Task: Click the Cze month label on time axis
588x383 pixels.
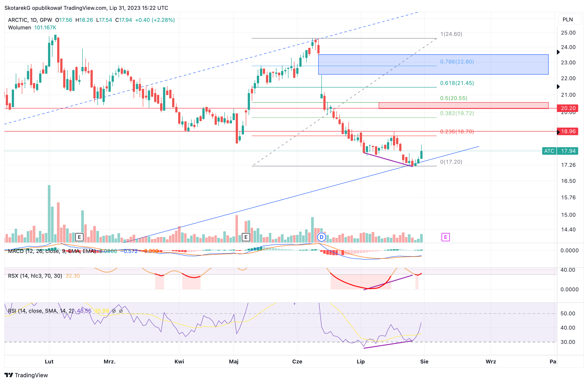Action: [x=297, y=361]
